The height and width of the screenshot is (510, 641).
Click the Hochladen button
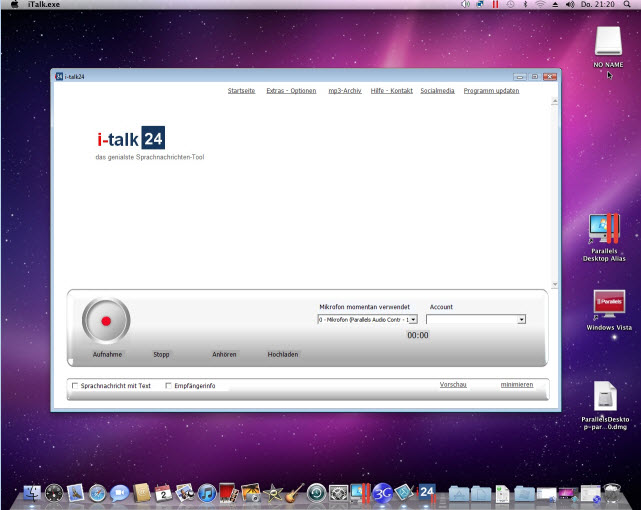coord(283,354)
